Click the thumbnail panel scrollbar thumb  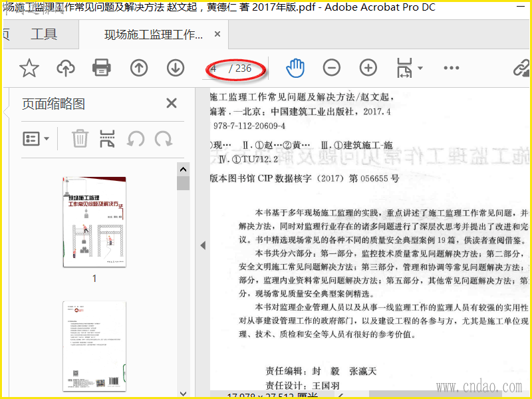pyautogui.click(x=184, y=184)
